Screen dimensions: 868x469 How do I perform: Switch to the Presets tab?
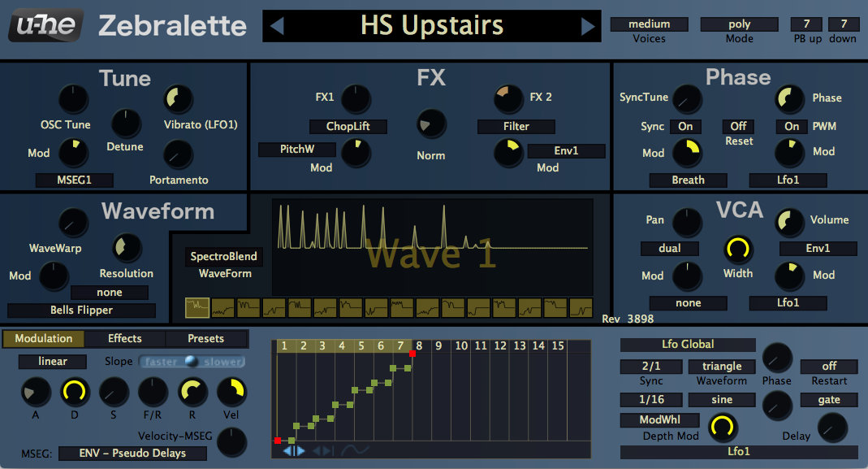pyautogui.click(x=206, y=338)
